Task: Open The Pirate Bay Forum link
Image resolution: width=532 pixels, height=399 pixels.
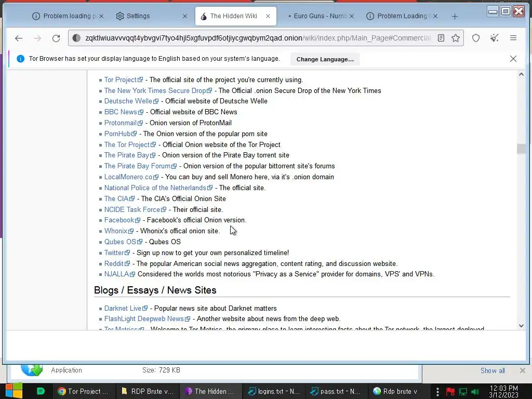Action: click(140, 166)
